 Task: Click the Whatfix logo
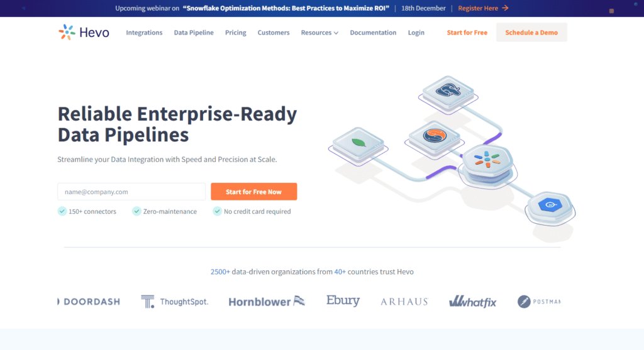coord(473,302)
